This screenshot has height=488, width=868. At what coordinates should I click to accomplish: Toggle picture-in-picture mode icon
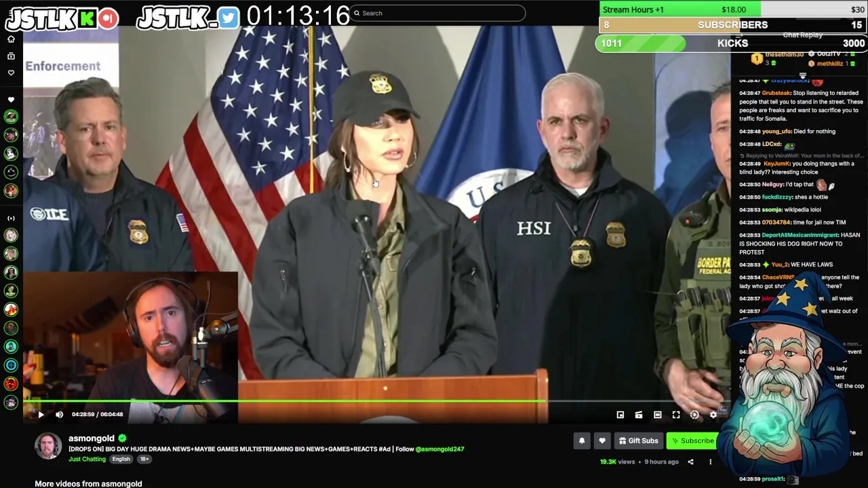[620, 415]
